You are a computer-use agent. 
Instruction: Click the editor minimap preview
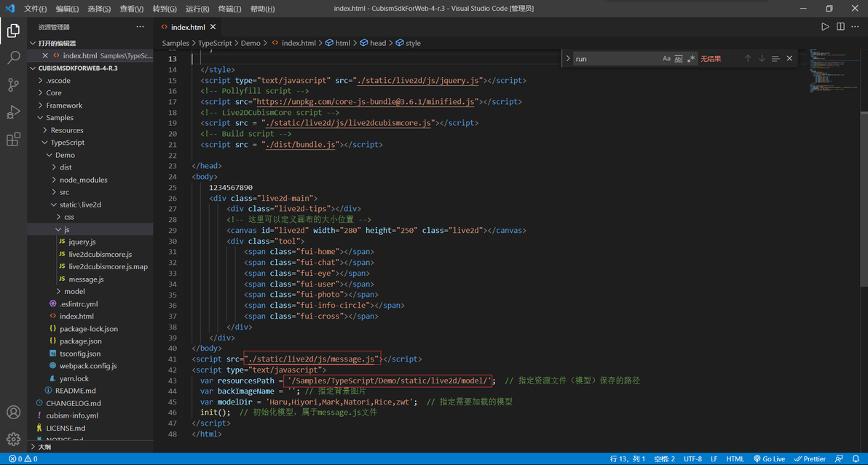pos(833,70)
